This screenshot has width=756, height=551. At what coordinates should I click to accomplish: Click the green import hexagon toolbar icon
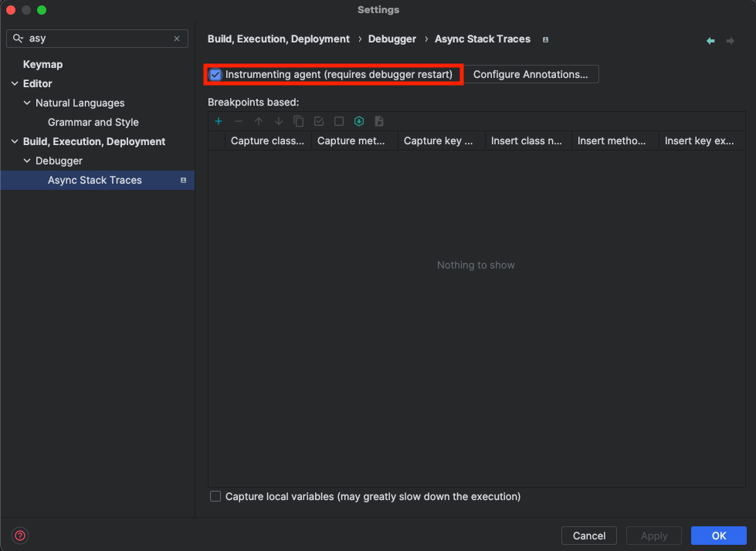click(359, 121)
